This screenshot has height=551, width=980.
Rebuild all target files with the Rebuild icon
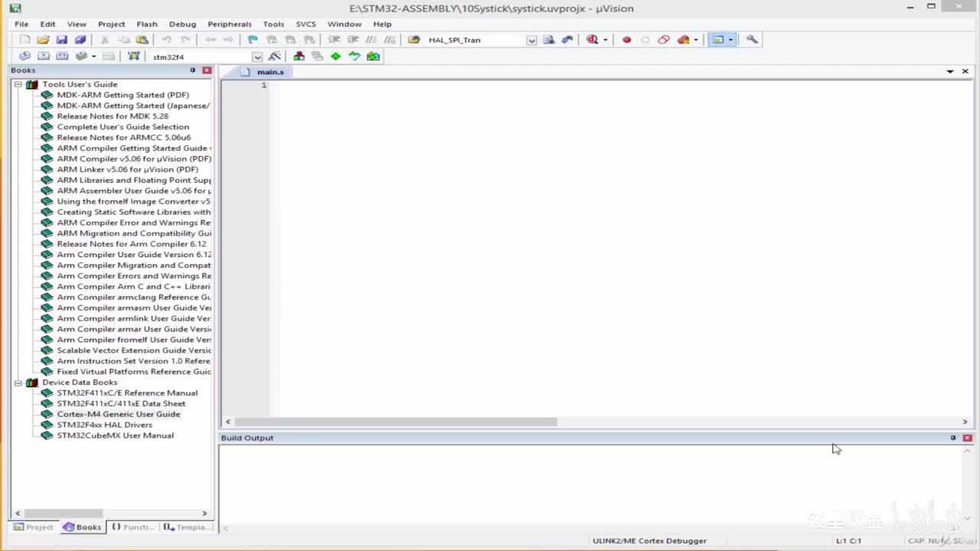tap(62, 57)
